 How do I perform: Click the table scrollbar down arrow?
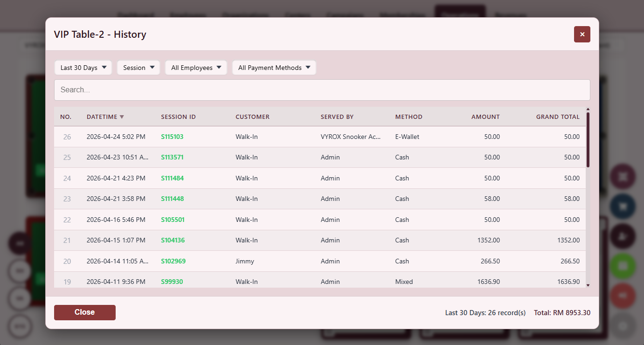pos(588,285)
